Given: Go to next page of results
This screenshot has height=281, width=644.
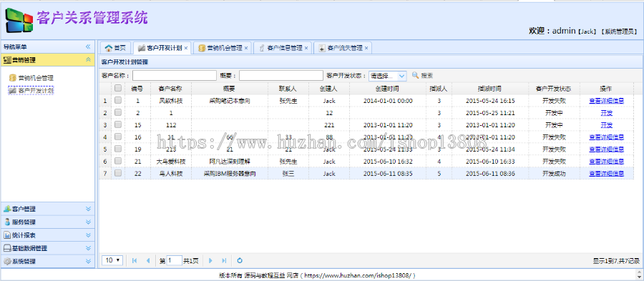Looking at the screenshot, I should click(x=210, y=260).
